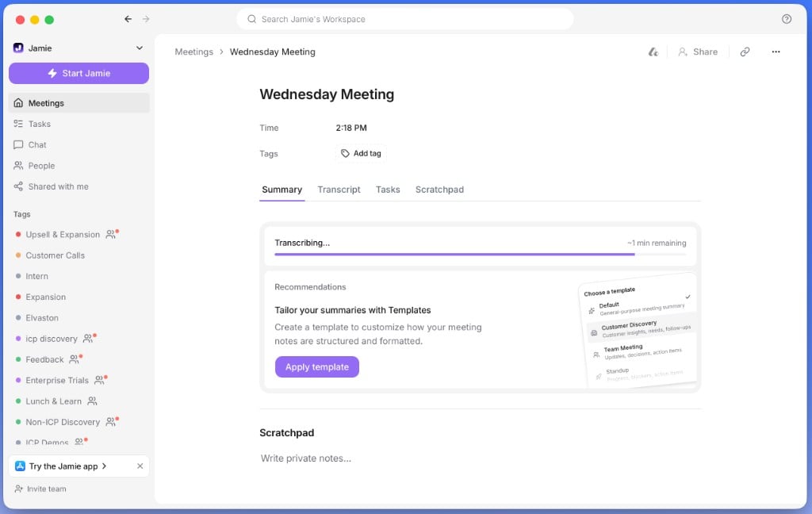The height and width of the screenshot is (514, 812).
Task: Click the Jamie workspace logo icon
Action: point(18,48)
